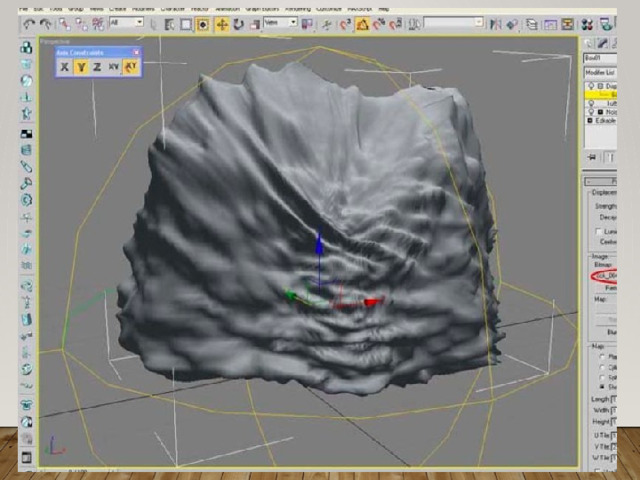Screen dimensions: 640x480
Task: Restrict to X axis constraint
Action: pyautogui.click(x=65, y=67)
